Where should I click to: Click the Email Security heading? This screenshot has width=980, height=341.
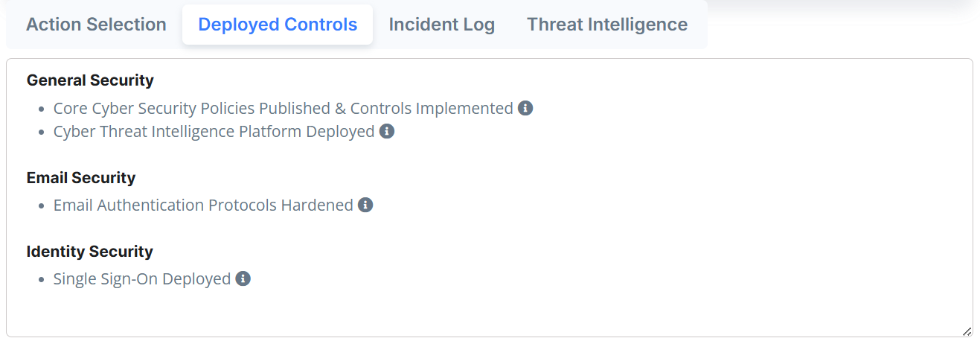pos(81,178)
